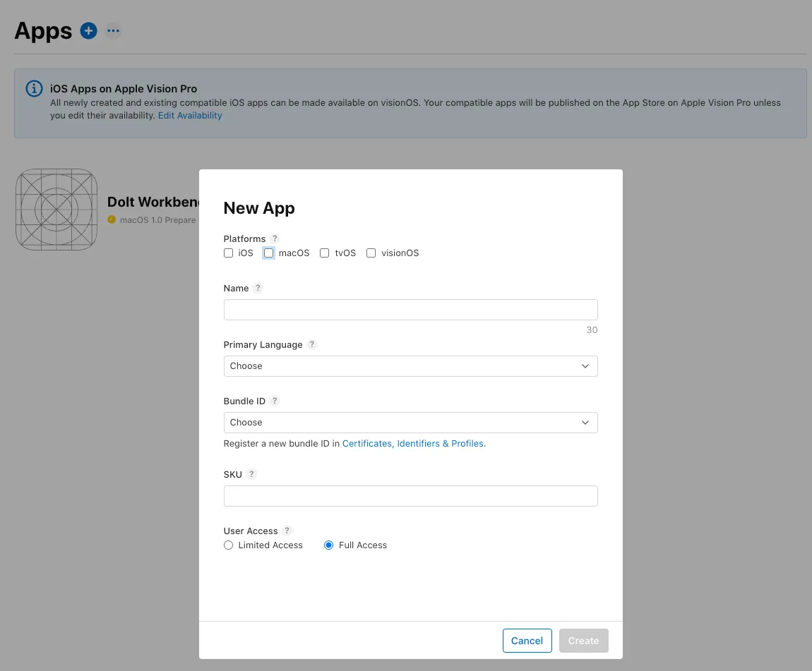Click the Edit Availability link

189,115
